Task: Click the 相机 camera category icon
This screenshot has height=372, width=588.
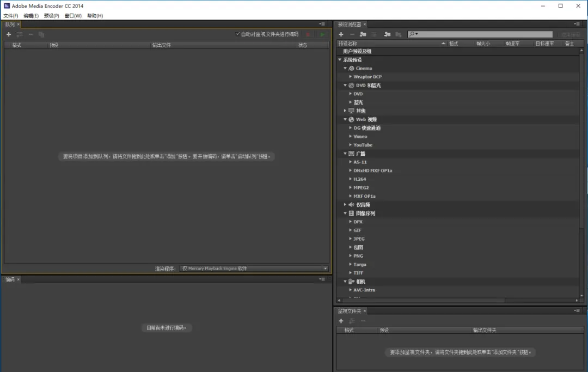Action: [351, 282]
